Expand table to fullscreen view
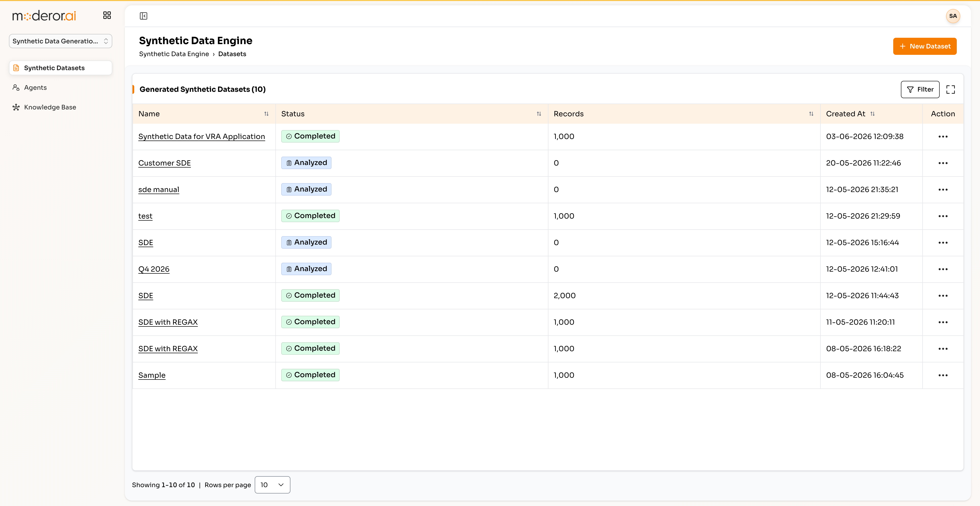This screenshot has width=980, height=506. (x=950, y=89)
